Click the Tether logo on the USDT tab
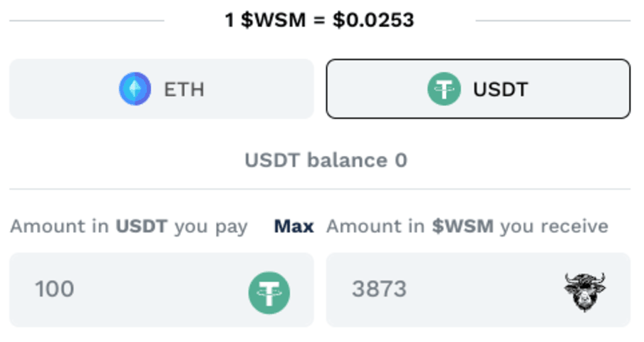644x342 pixels. click(x=444, y=89)
